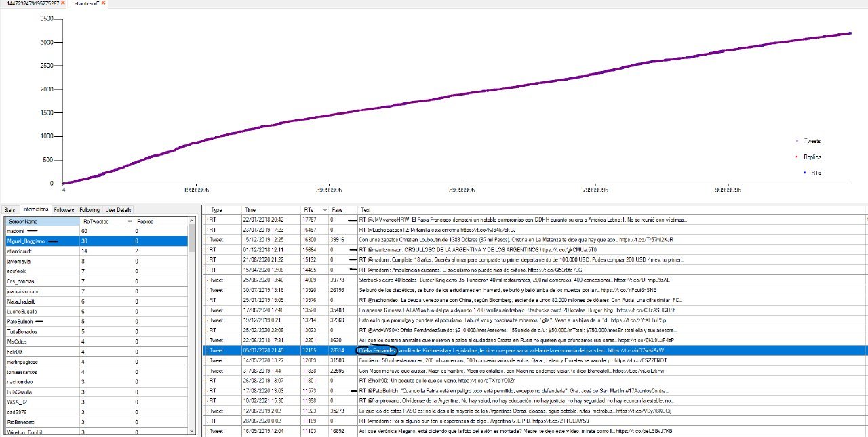This screenshot has height=437, width=868.
Task: Open the Followers tab
Action: click(64, 210)
